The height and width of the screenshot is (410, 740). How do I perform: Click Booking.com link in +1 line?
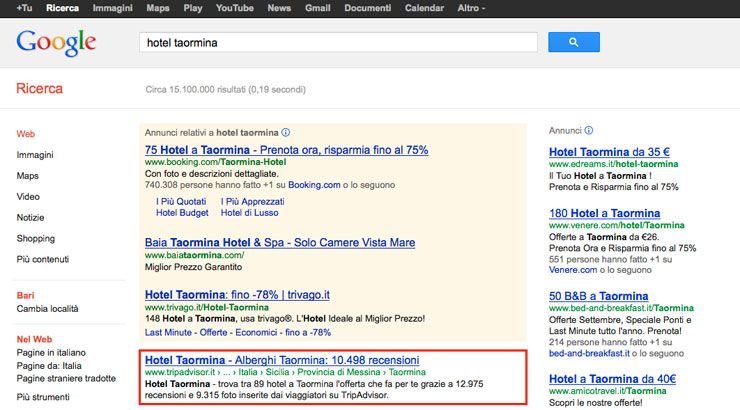tap(314, 185)
